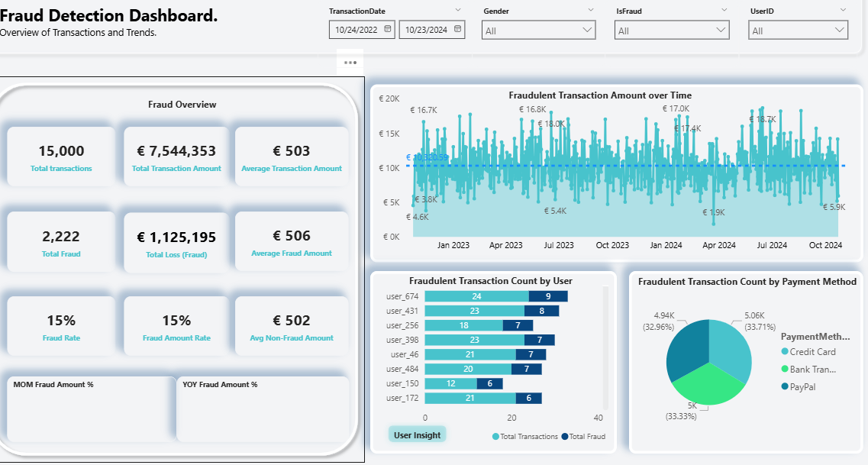Viewport: 868px width, 465px height.
Task: Click the € 503 Average Transaction Amount card
Action: (292, 157)
